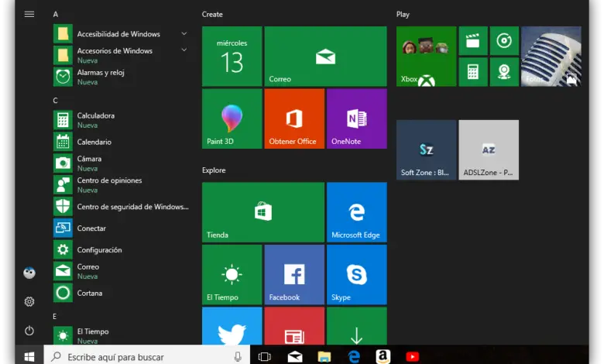Launch the Skype tile
Viewport: 604px width, 364px height.
[357, 275]
